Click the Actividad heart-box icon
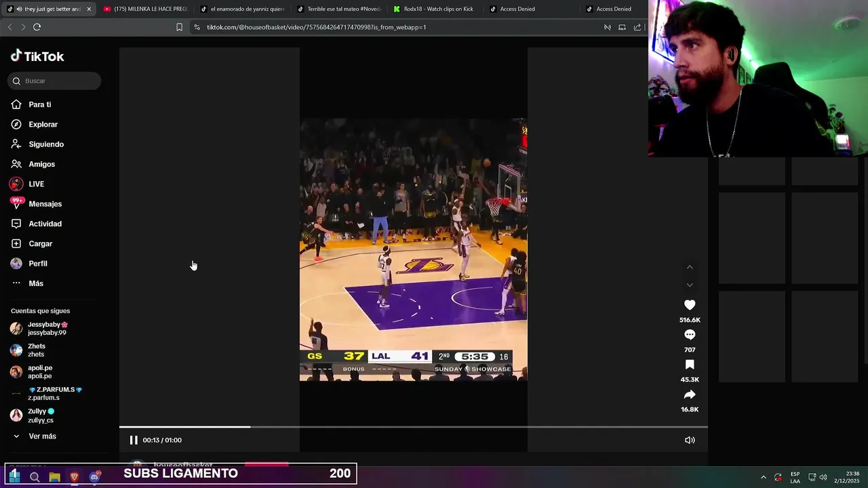868x488 pixels. pos(16,224)
